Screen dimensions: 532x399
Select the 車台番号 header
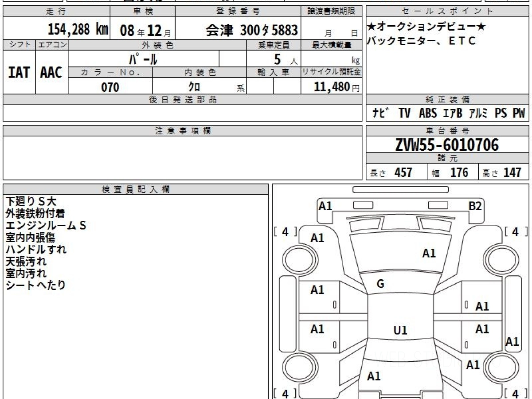pos(447,131)
